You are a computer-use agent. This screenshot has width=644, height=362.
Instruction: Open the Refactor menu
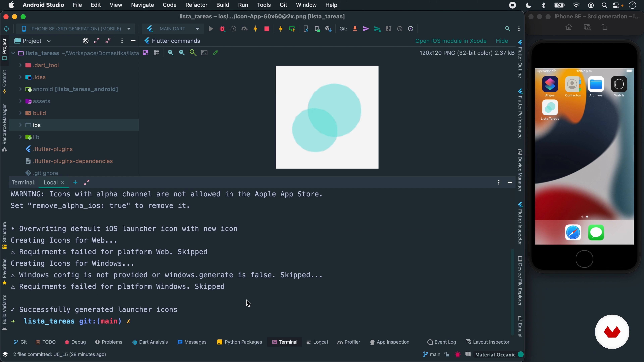(x=196, y=5)
